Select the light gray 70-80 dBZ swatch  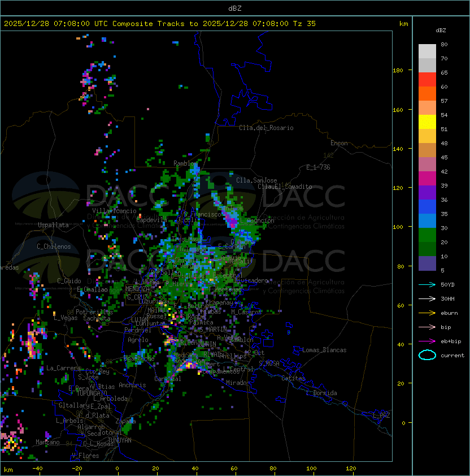click(427, 51)
